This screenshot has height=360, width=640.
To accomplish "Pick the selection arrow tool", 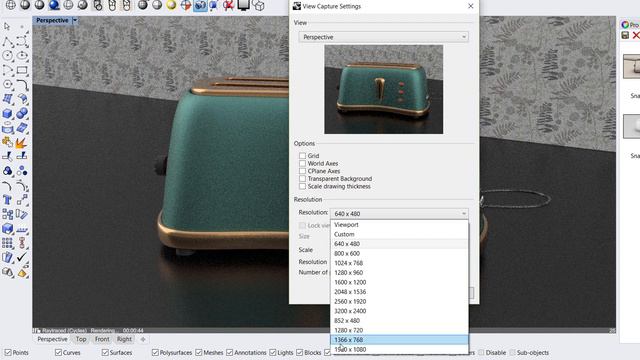I will pyautogui.click(x=7, y=27).
